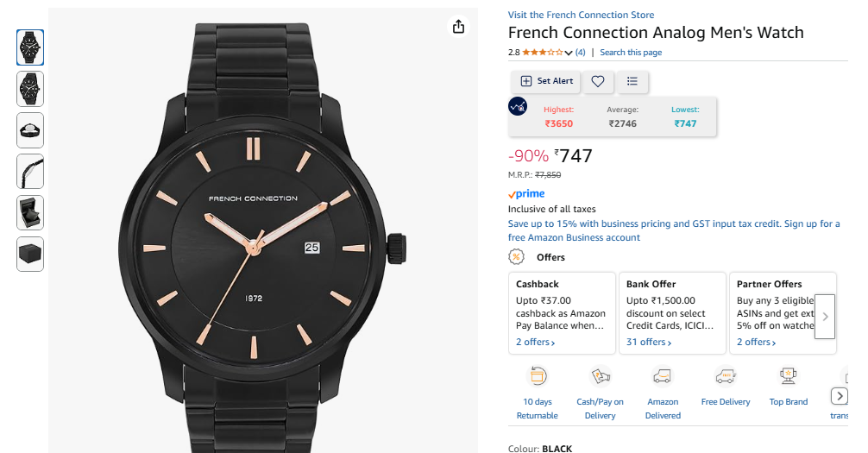Click the Cash/Pay on Delivery icon
Image resolution: width=868 pixels, height=453 pixels.
click(x=601, y=376)
